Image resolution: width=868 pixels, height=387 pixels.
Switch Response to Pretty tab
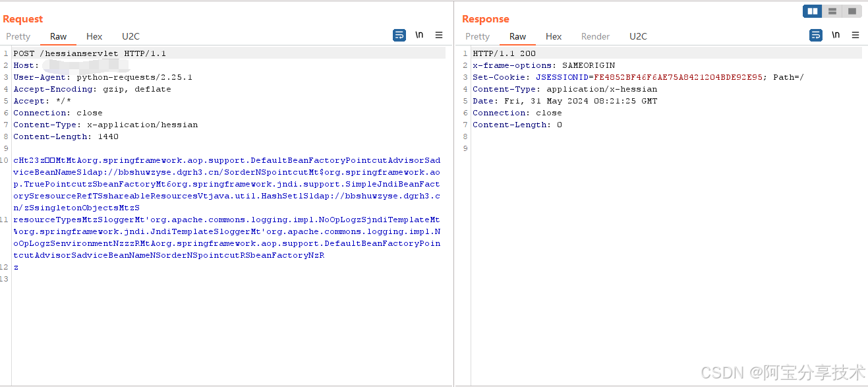478,36
